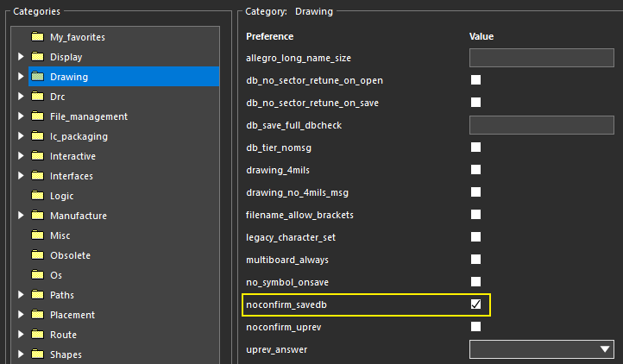The image size is (623, 364).
Task: Enable the drawing_4mils checkbox
Action: [475, 170]
